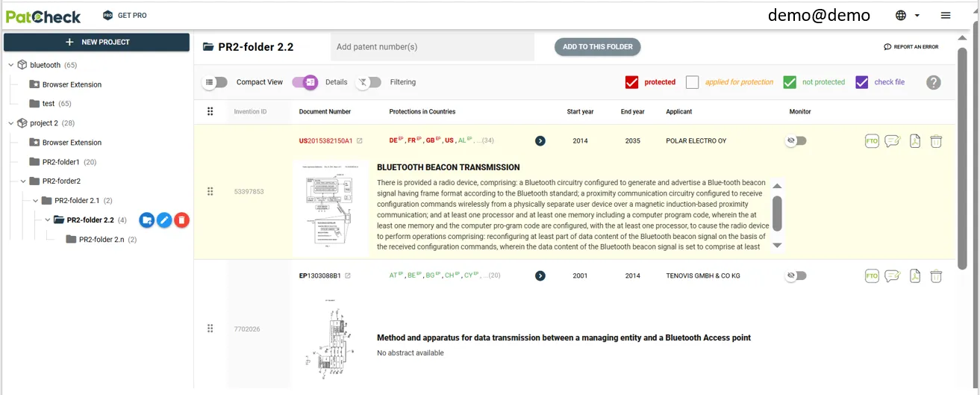Click the abstract scrollbar thumb

pyautogui.click(x=777, y=213)
